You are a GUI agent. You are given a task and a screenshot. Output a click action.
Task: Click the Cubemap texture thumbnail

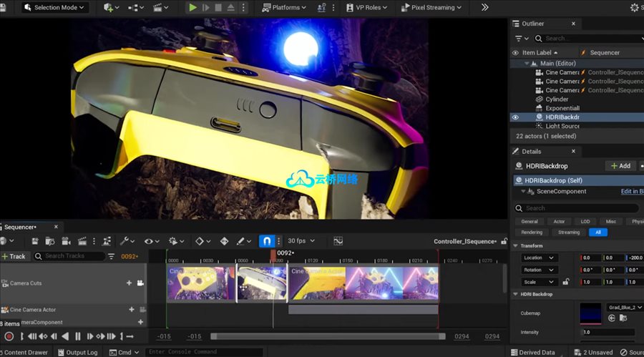coord(590,313)
